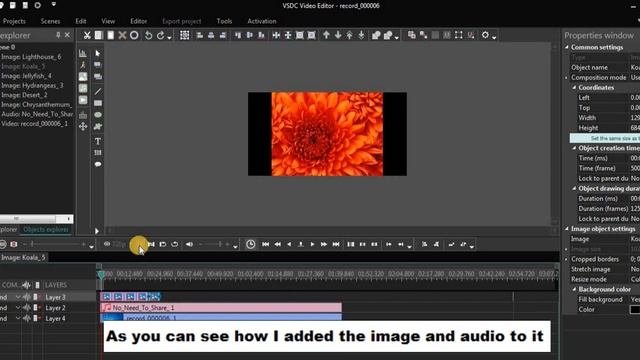Jump to the end of the timeline

[336, 244]
